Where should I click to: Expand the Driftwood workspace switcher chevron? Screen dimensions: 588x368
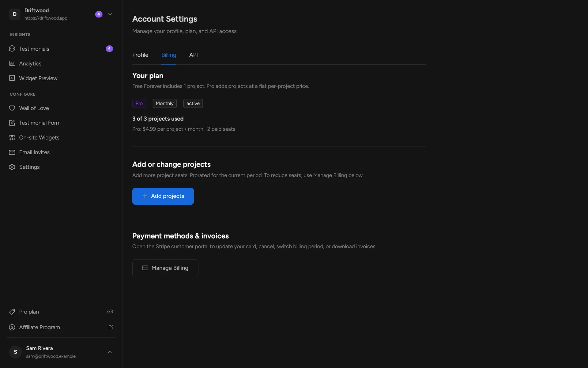110,14
